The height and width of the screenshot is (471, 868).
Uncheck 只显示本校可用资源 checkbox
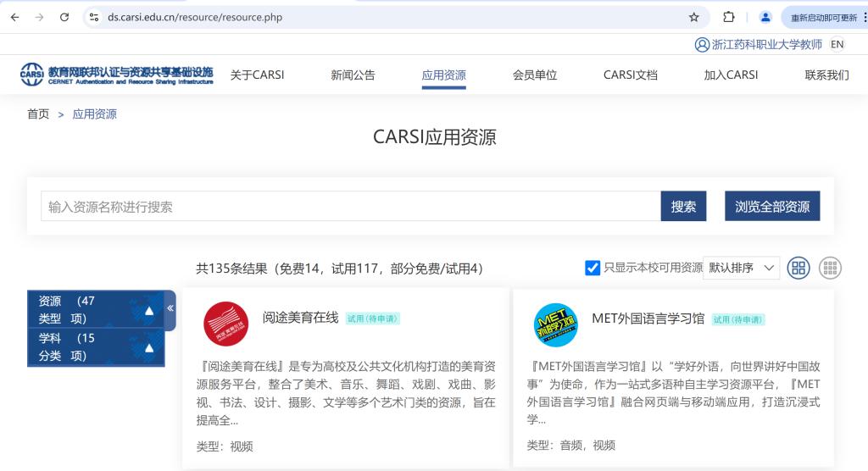(x=593, y=268)
